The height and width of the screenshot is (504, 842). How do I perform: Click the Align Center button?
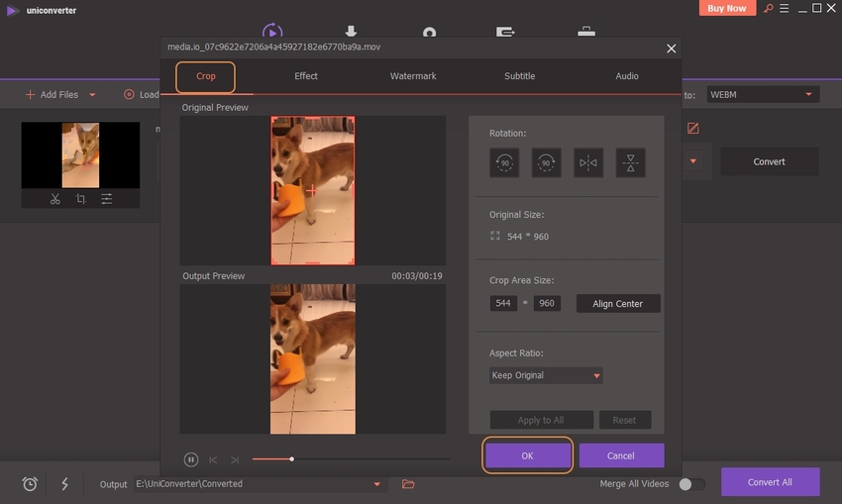click(x=617, y=304)
